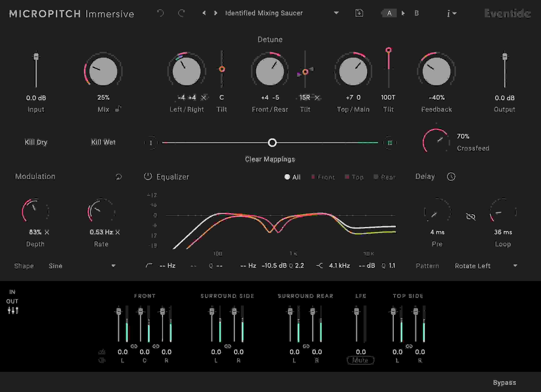Click the undo arrow in the top bar
The image size is (541, 392).
point(161,14)
